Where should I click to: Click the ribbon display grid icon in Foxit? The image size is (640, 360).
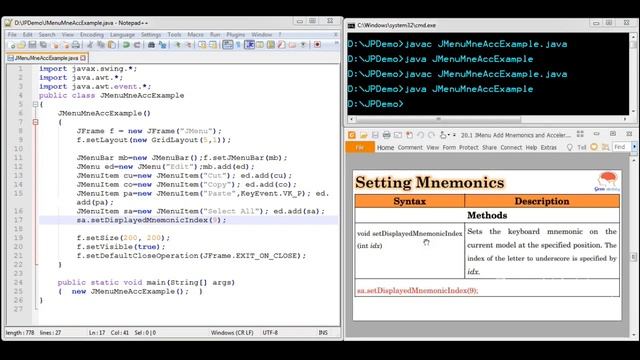click(580, 134)
